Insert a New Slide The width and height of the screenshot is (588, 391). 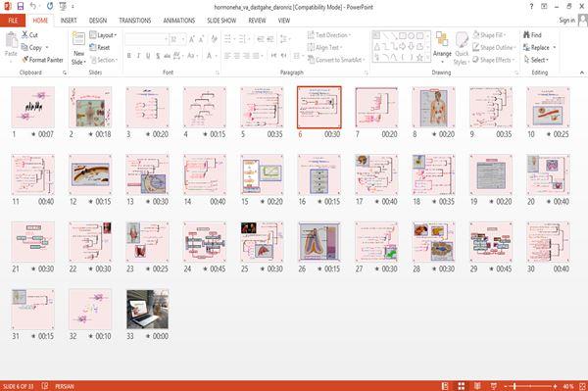point(78,48)
